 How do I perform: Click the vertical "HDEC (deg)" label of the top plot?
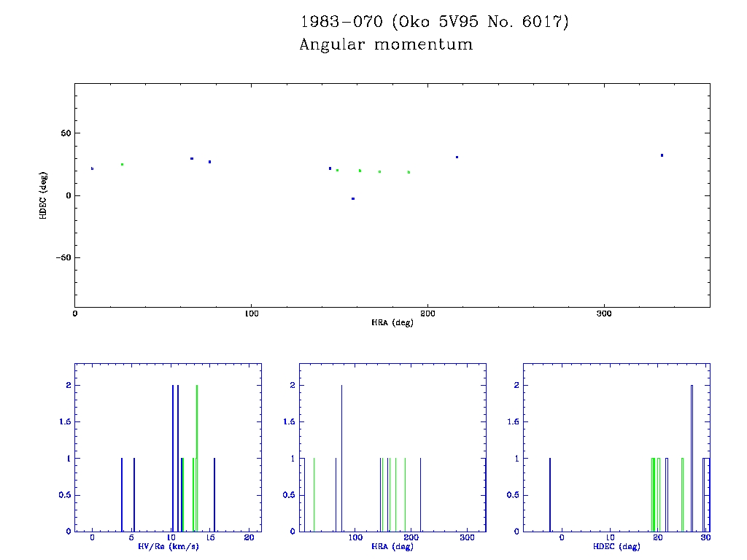43,195
